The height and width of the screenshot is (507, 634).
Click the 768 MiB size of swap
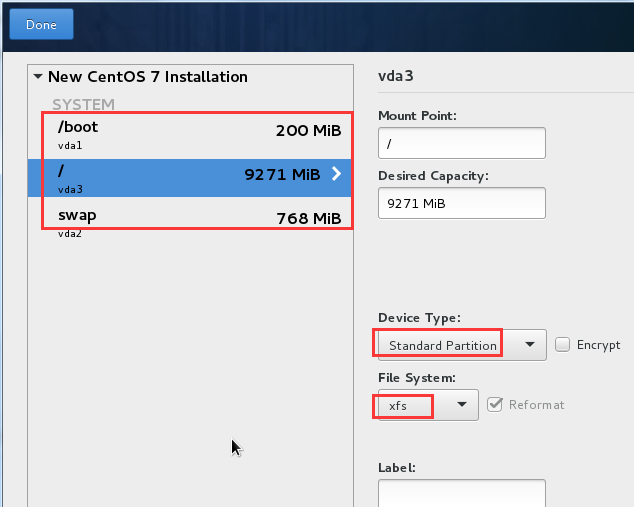point(309,219)
